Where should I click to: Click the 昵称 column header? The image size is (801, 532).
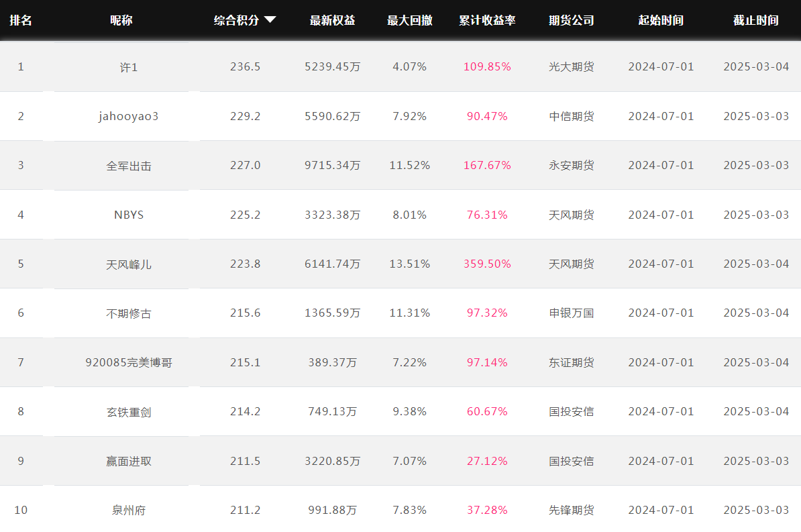coord(121,20)
